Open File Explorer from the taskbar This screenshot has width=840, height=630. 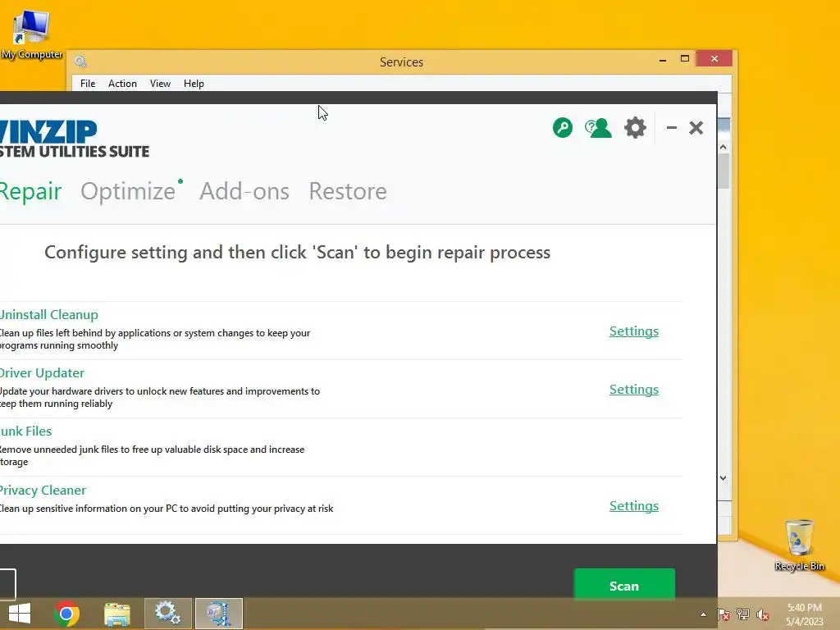(x=117, y=614)
